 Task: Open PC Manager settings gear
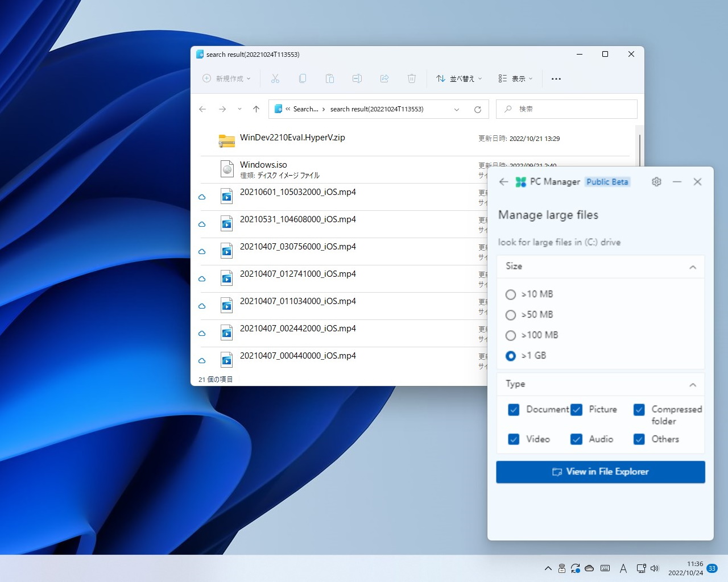656,182
